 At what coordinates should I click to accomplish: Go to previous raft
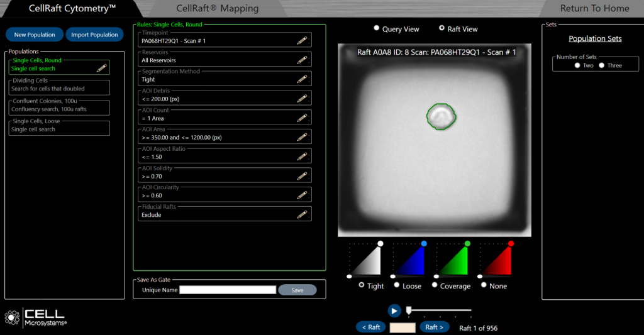point(371,327)
